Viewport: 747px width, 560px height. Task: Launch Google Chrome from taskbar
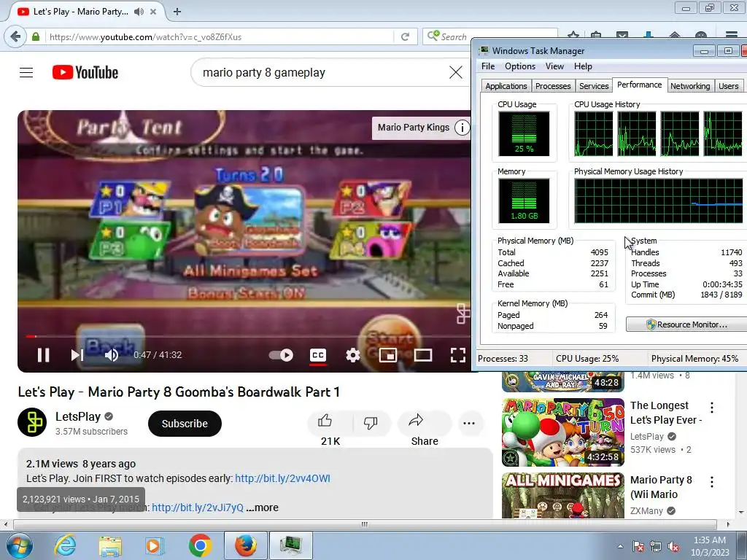coord(200,545)
